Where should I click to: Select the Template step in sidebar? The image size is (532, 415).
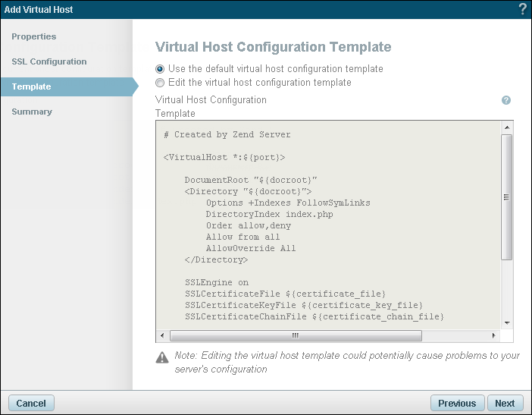coord(32,86)
